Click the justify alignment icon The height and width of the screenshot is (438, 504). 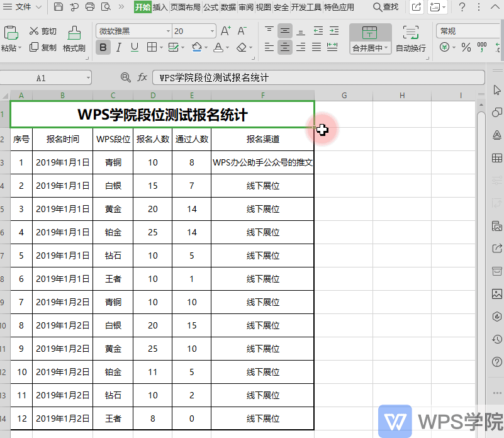(x=316, y=48)
